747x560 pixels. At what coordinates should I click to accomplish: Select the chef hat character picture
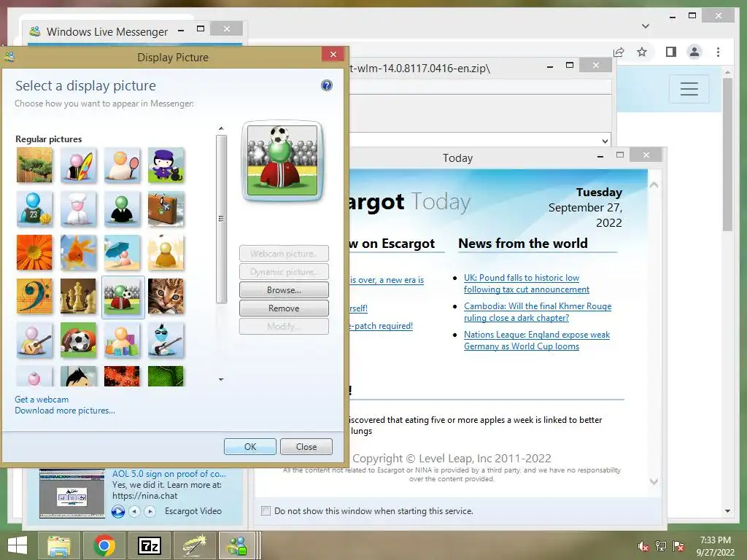(x=78, y=209)
